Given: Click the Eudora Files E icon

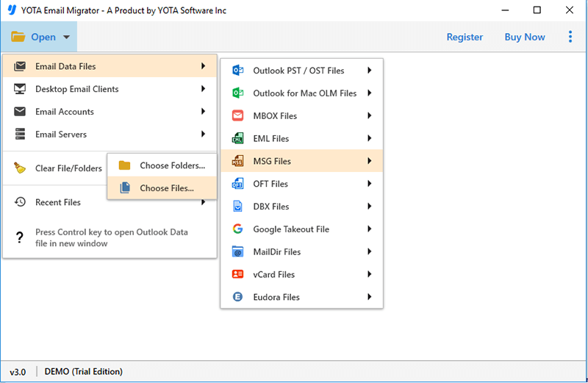Looking at the screenshot, I should (x=237, y=297).
